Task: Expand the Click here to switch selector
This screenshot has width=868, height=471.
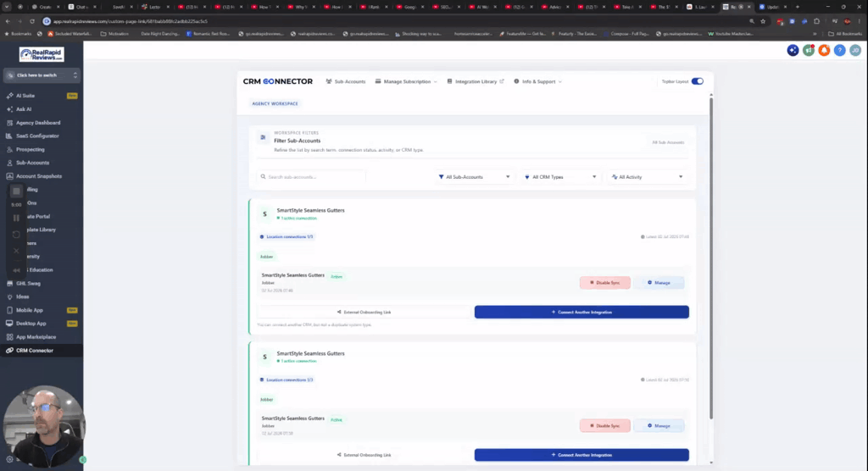Action: 42,75
